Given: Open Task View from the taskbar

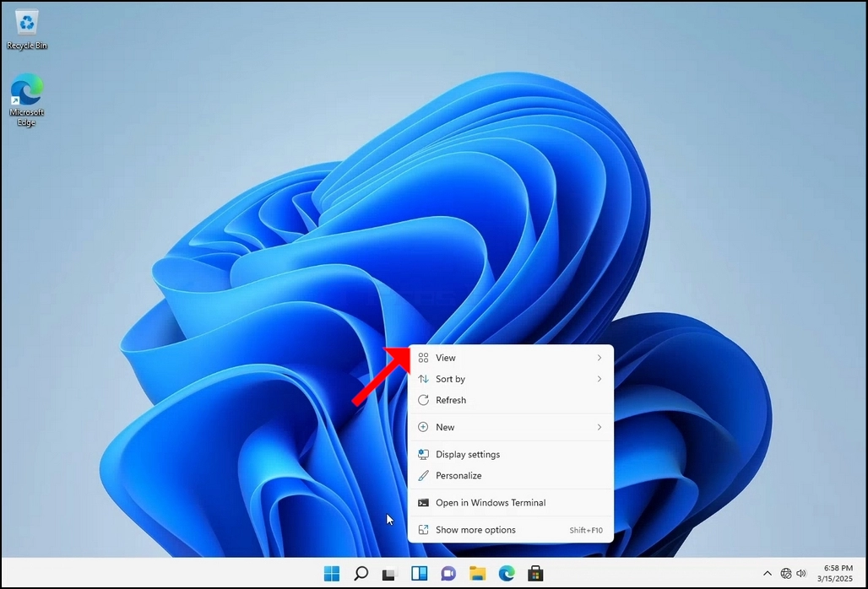Looking at the screenshot, I should (x=390, y=574).
